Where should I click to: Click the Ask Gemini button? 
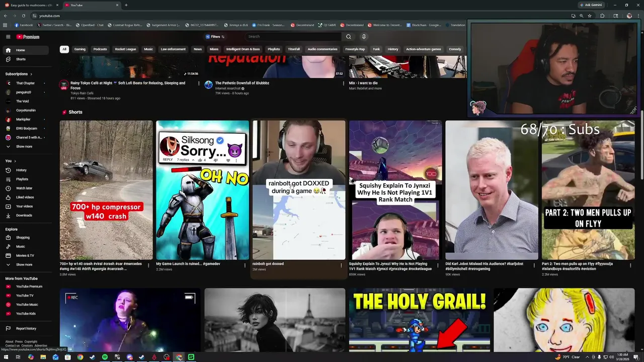tap(591, 5)
